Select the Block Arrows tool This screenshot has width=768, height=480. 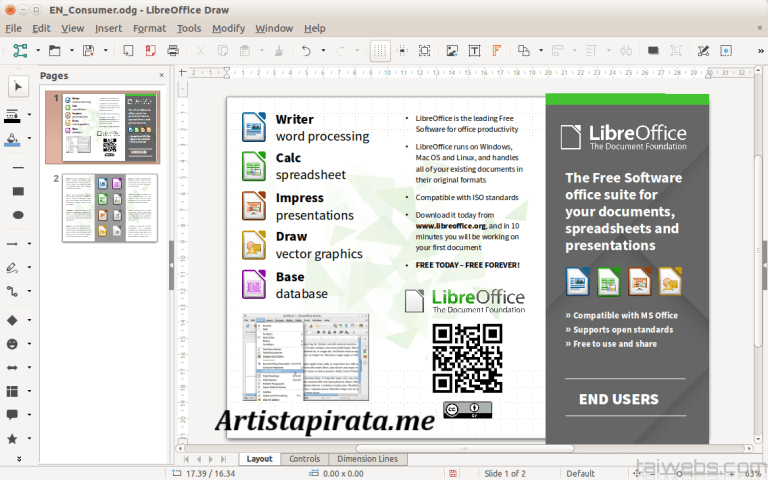click(12, 367)
